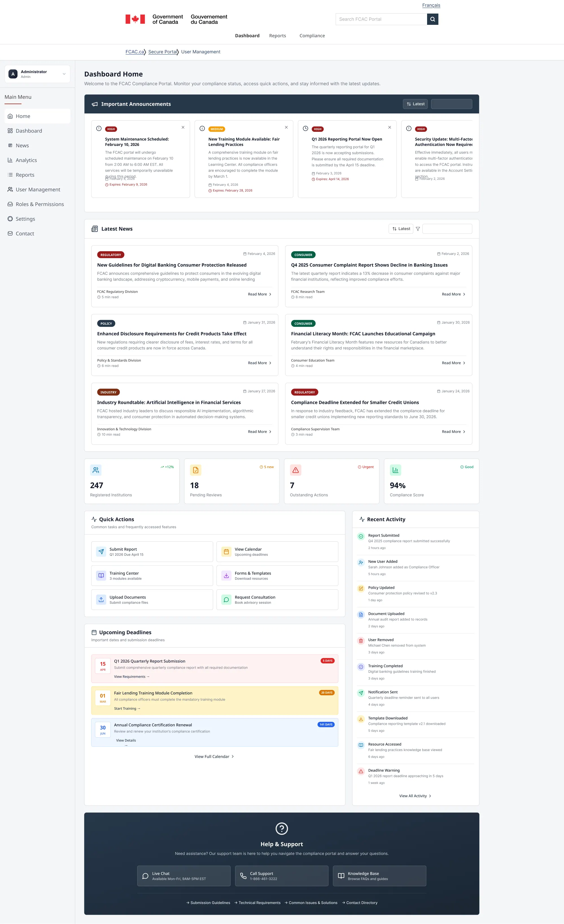564x924 pixels.
Task: Focus the Search FCAC Portal field
Action: pyautogui.click(x=381, y=19)
